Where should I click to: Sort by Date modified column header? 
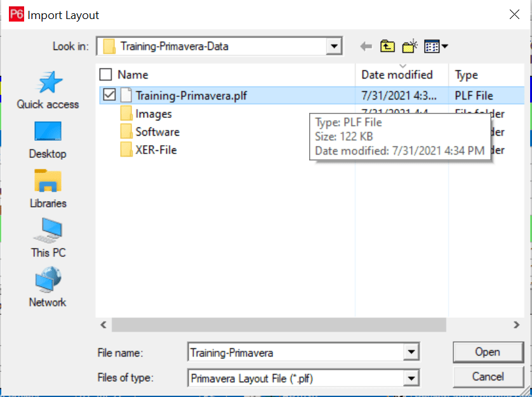click(397, 75)
